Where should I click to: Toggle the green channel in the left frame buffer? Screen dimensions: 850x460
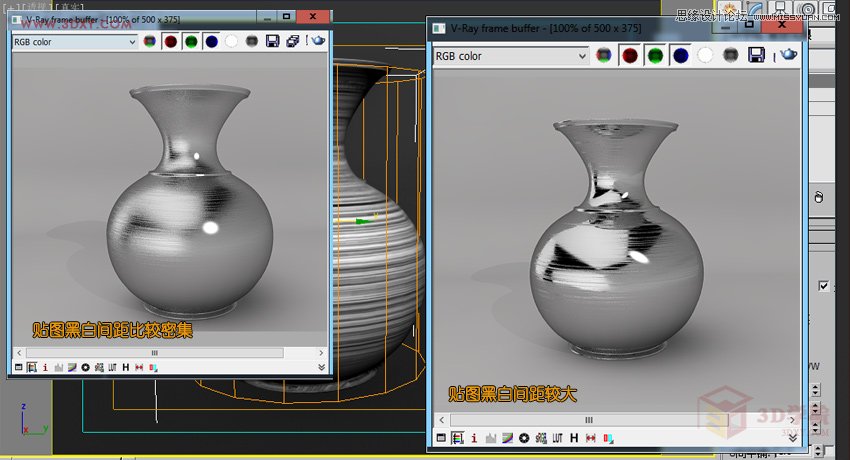(191, 41)
